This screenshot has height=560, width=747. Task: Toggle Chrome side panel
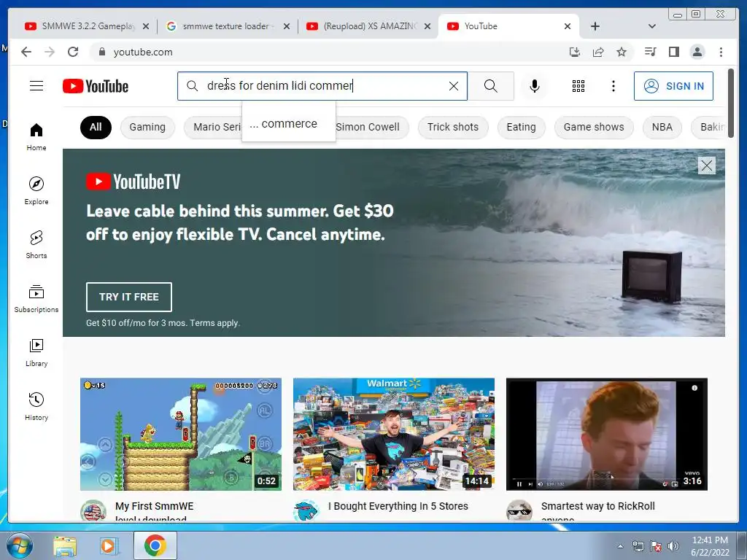[x=673, y=52]
